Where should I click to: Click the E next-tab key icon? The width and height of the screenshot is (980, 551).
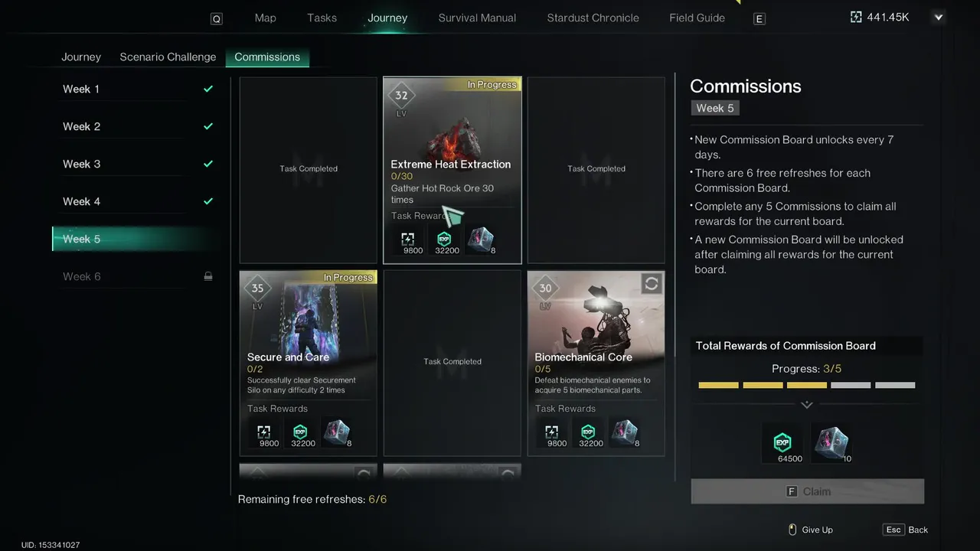click(759, 18)
